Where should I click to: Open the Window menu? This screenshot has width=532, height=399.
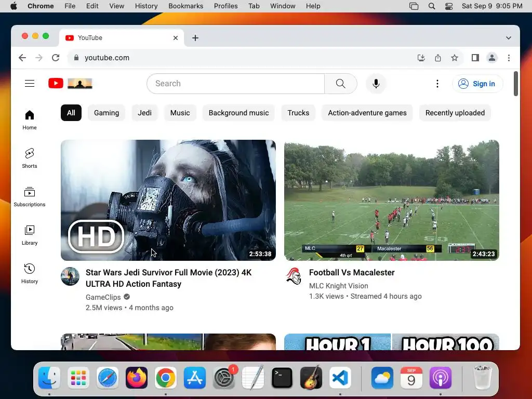point(283,6)
